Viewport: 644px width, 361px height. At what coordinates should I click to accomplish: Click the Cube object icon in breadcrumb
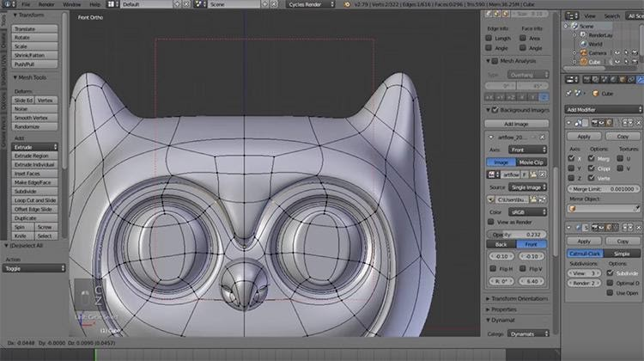coord(596,94)
